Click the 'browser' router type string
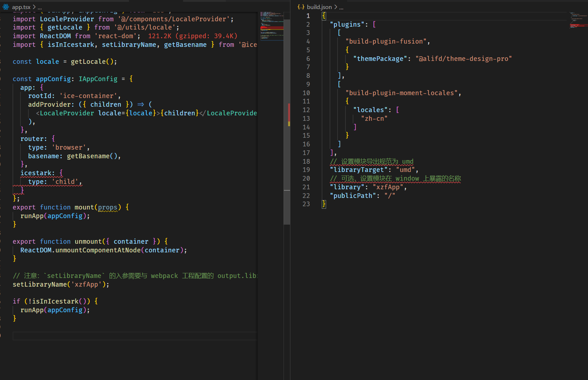The height and width of the screenshot is (380, 588). point(69,147)
